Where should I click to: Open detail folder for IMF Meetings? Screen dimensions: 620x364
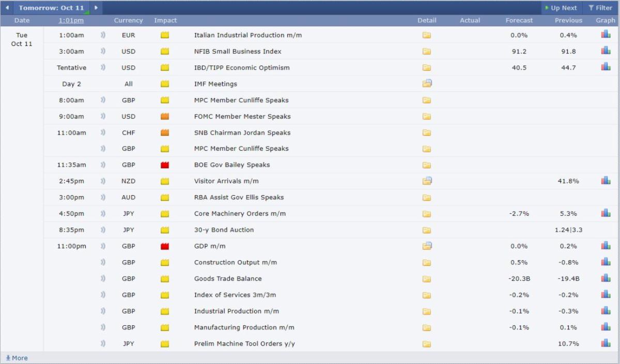pyautogui.click(x=427, y=84)
